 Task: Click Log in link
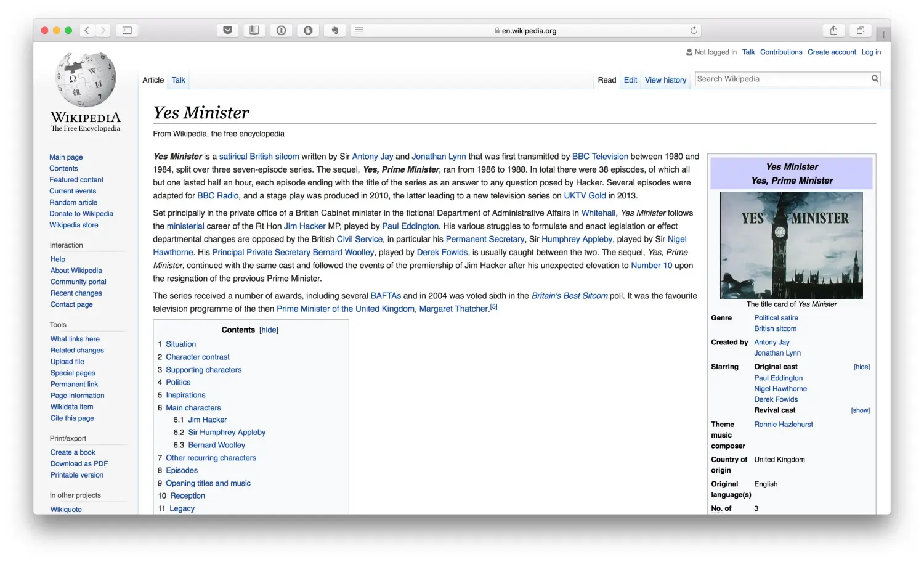tap(871, 52)
